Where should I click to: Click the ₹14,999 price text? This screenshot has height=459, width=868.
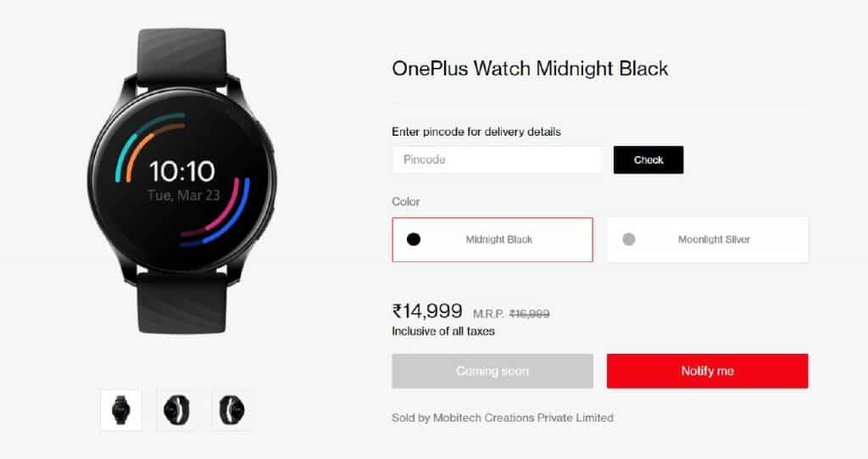[427, 311]
